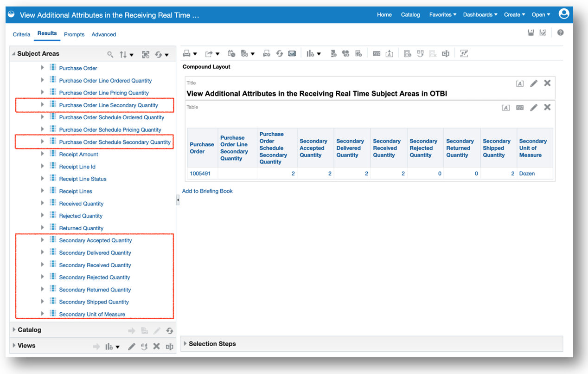Click the Views pane edit pencil
Viewport: 588px width, 374px height.
tap(132, 347)
